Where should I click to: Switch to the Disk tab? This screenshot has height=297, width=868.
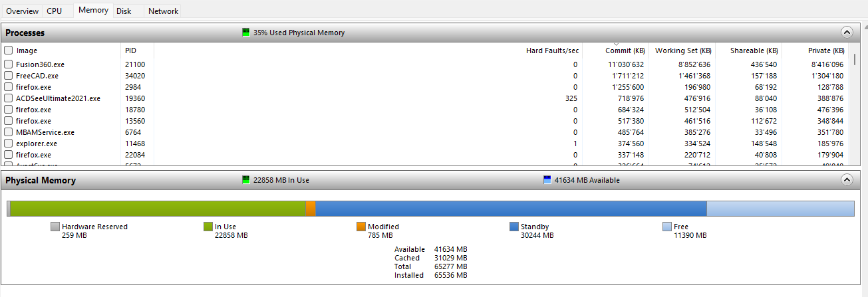tap(124, 11)
